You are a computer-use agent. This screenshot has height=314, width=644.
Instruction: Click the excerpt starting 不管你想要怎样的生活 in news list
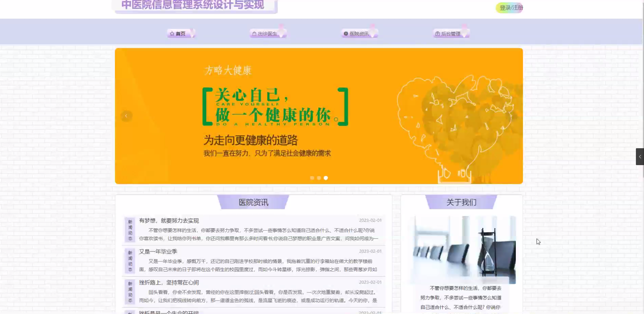[259, 234]
